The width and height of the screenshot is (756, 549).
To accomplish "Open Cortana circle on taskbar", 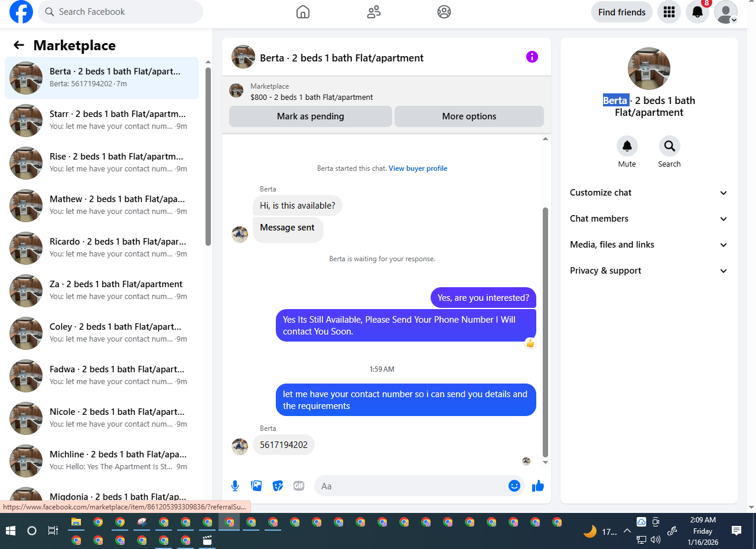I will 32,531.
